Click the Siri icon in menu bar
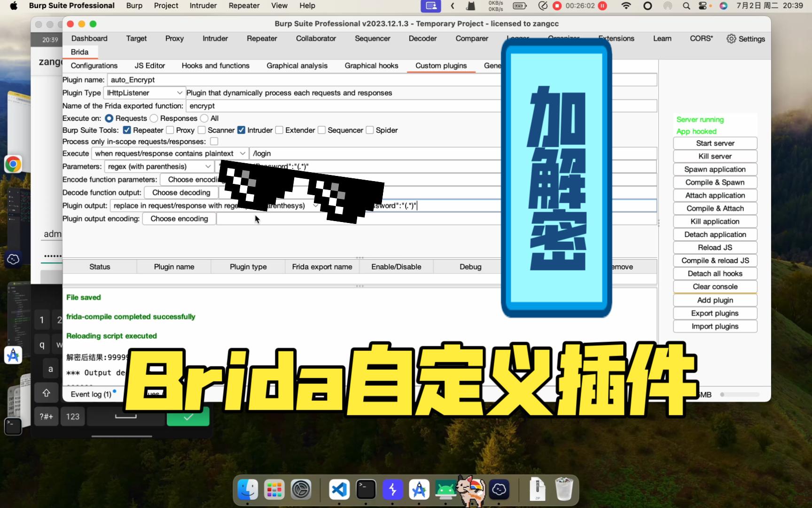The width and height of the screenshot is (812, 508). click(x=724, y=6)
